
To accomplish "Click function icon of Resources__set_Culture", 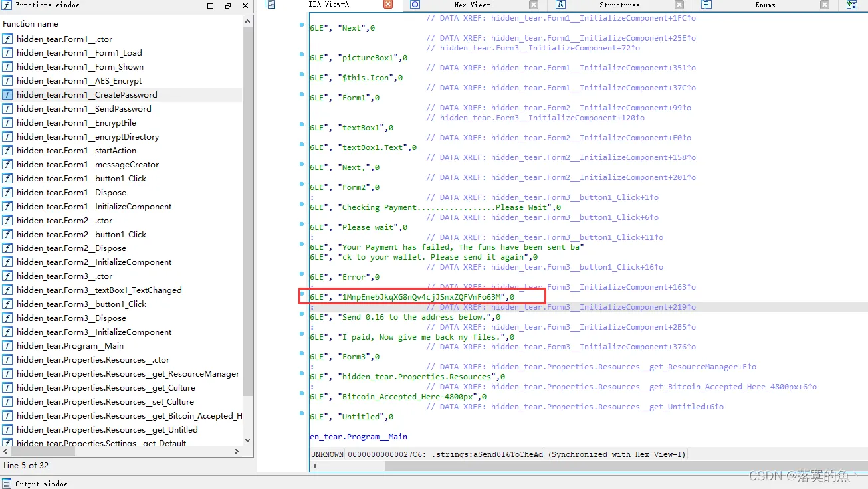I will click(x=7, y=401).
